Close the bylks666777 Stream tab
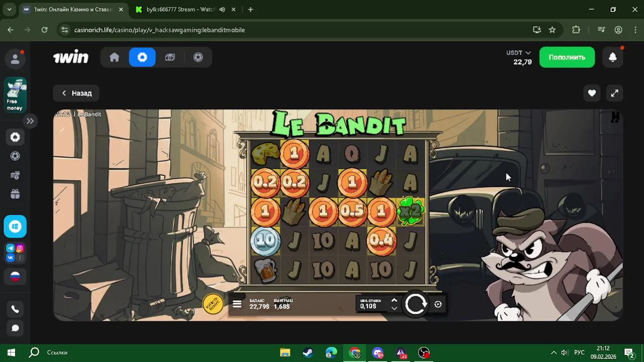The image size is (644, 362). tap(234, 10)
